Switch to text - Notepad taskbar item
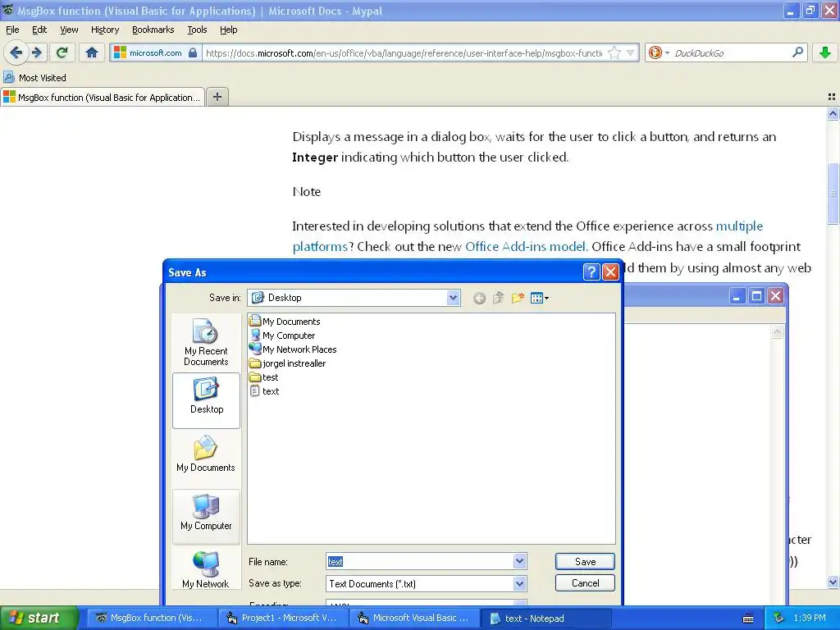The height and width of the screenshot is (630, 840). pyautogui.click(x=546, y=619)
